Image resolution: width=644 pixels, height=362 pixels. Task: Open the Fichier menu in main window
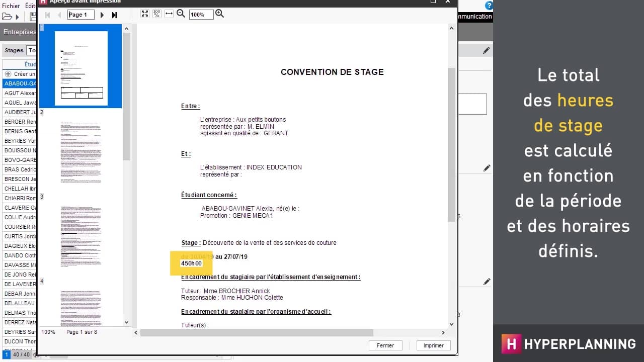click(11, 6)
